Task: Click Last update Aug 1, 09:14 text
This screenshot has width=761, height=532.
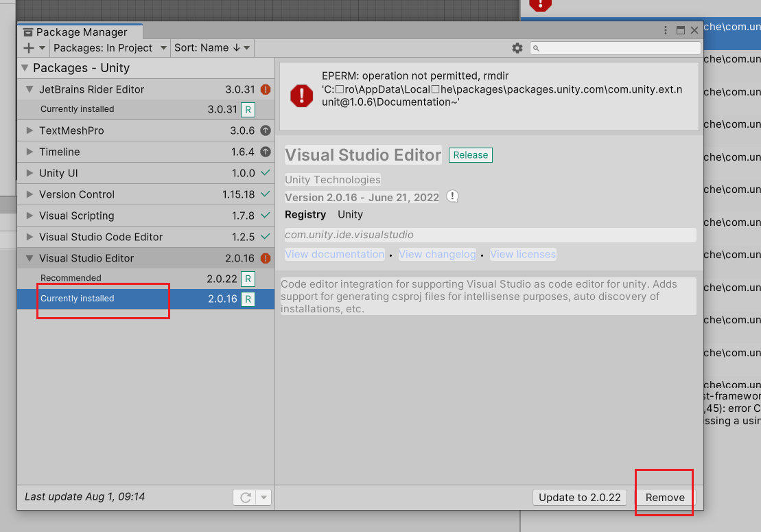Action: tap(85, 496)
